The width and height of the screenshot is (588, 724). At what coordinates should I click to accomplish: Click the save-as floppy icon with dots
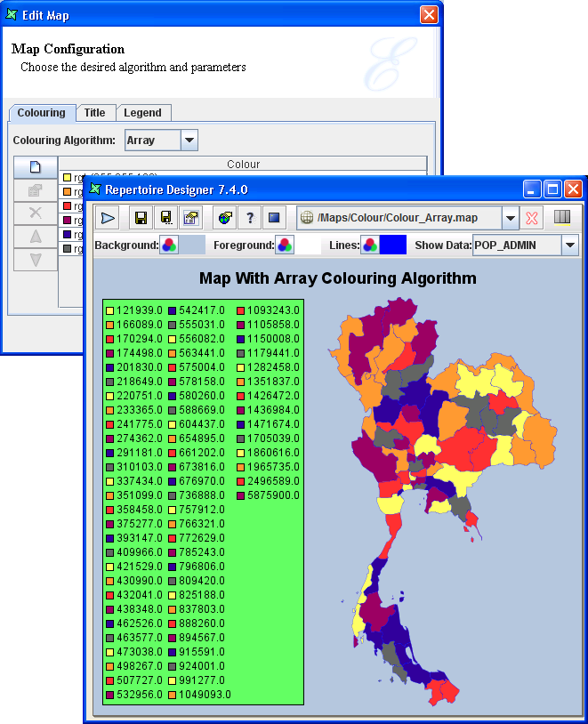pyautogui.click(x=165, y=218)
